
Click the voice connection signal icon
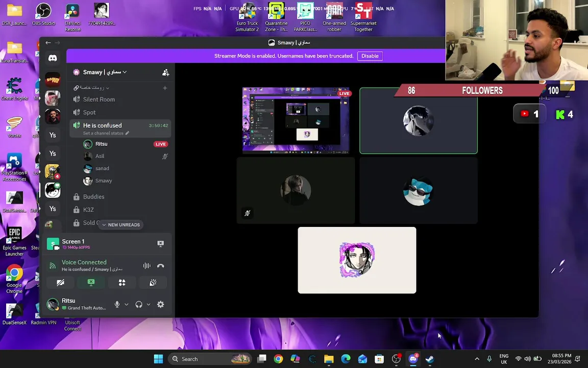53,266
